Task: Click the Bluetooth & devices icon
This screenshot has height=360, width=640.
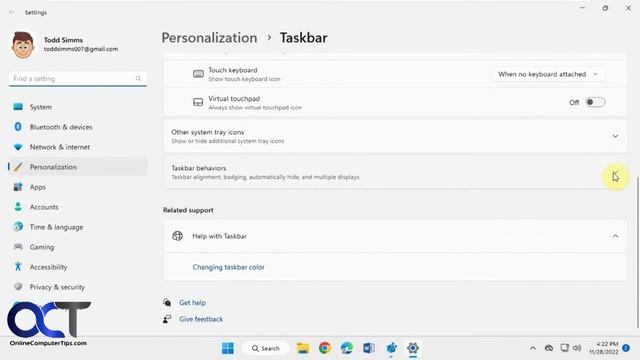Action: pos(18,127)
